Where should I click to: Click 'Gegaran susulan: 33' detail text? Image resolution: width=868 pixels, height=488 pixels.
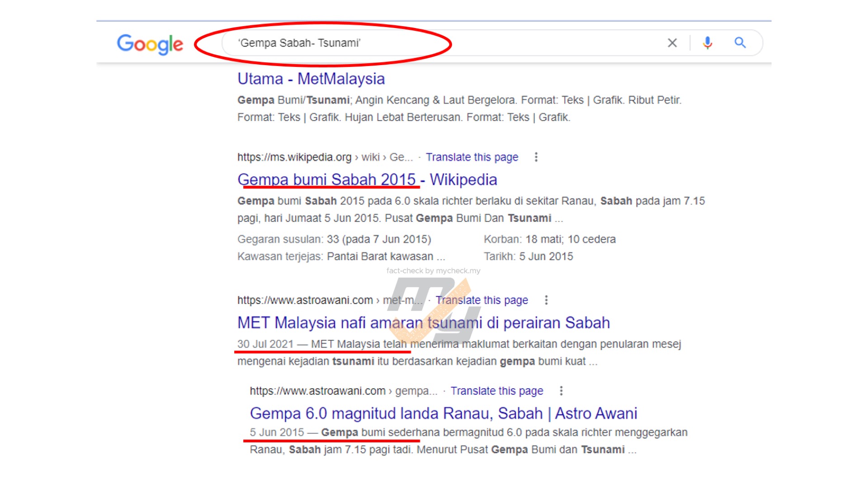tap(334, 239)
